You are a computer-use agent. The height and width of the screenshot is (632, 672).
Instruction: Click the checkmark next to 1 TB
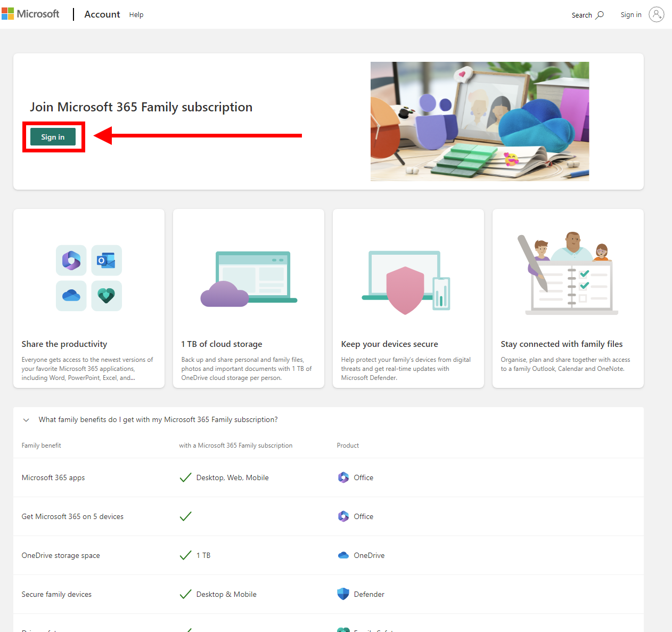click(x=185, y=555)
